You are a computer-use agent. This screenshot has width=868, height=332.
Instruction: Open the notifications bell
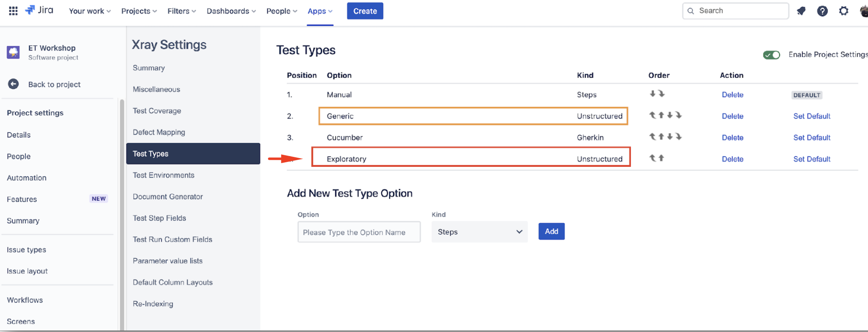pos(801,11)
